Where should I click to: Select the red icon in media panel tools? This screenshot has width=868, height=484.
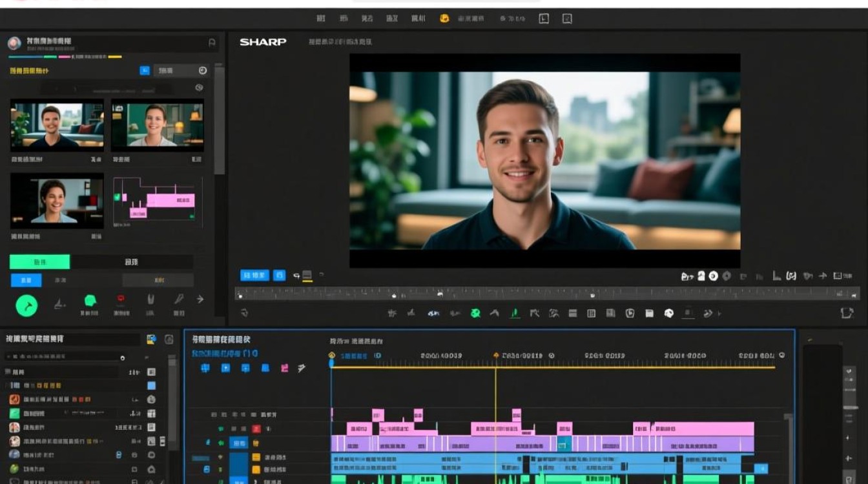[x=121, y=299]
